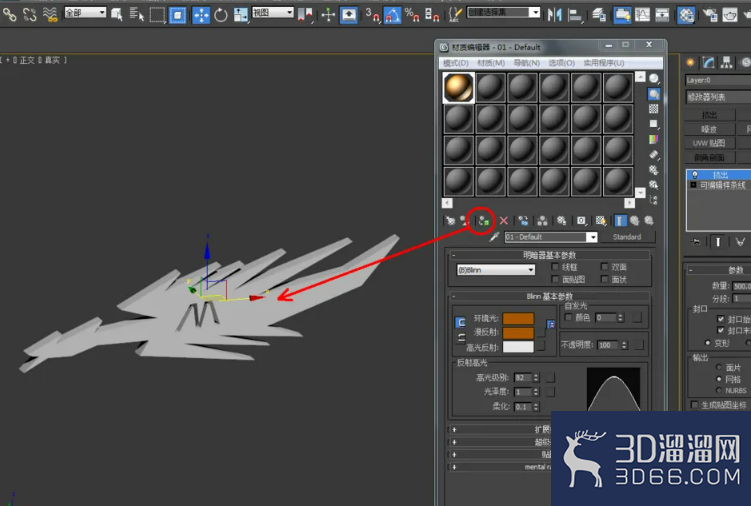Open the 修改器列表 modifier list dropdown
This screenshot has height=506, width=751.
[x=718, y=97]
